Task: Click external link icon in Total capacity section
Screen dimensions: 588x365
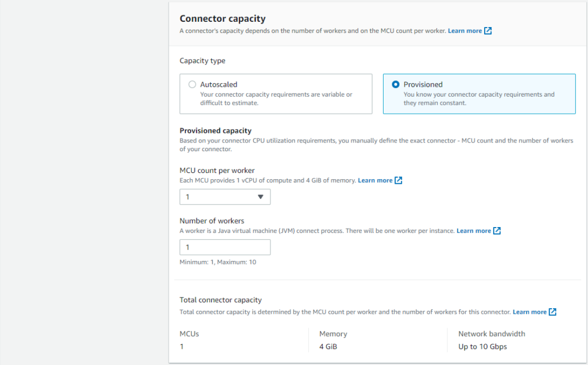Action: [552, 312]
